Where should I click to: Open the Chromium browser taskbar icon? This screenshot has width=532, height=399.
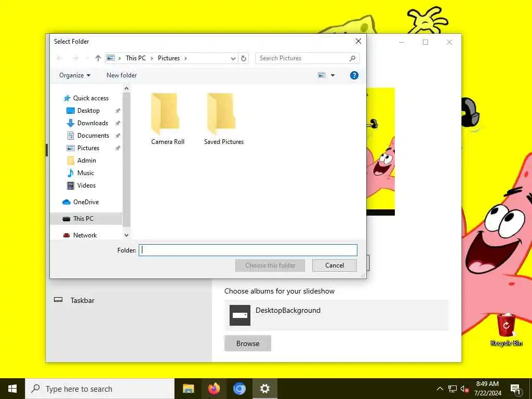click(x=239, y=389)
